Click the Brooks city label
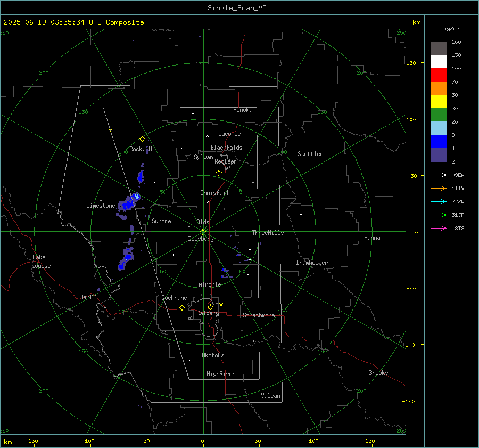This screenshot has height=448, width=479. coord(378,373)
